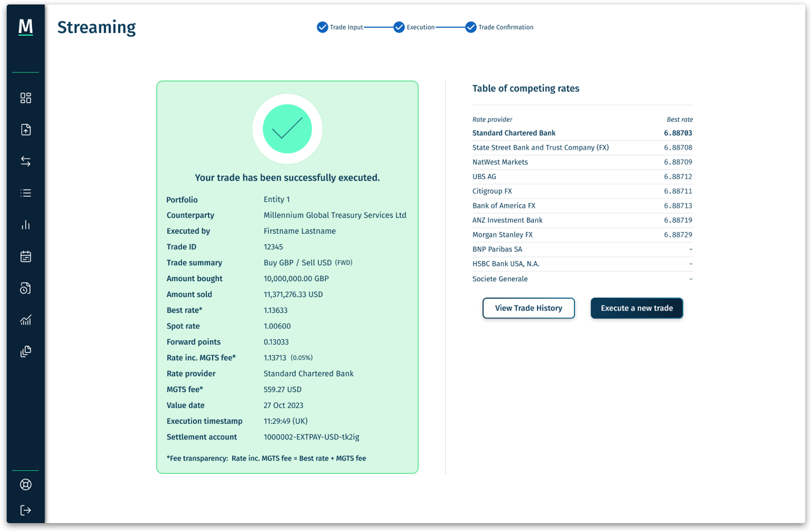Open the document history clock icon
The image size is (812, 532).
click(25, 288)
